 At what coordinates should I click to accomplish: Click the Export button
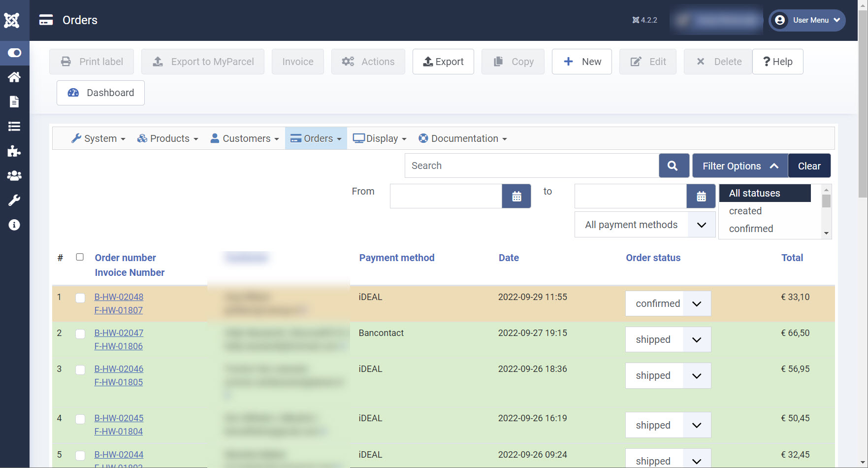(443, 62)
